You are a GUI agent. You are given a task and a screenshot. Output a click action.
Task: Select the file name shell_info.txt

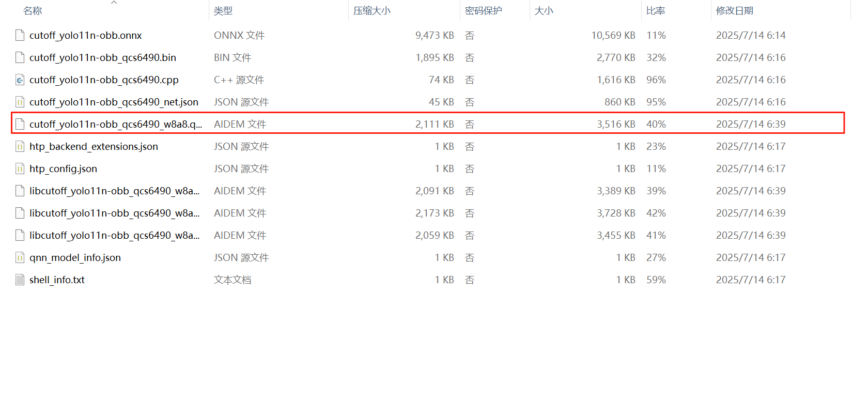[57, 280]
